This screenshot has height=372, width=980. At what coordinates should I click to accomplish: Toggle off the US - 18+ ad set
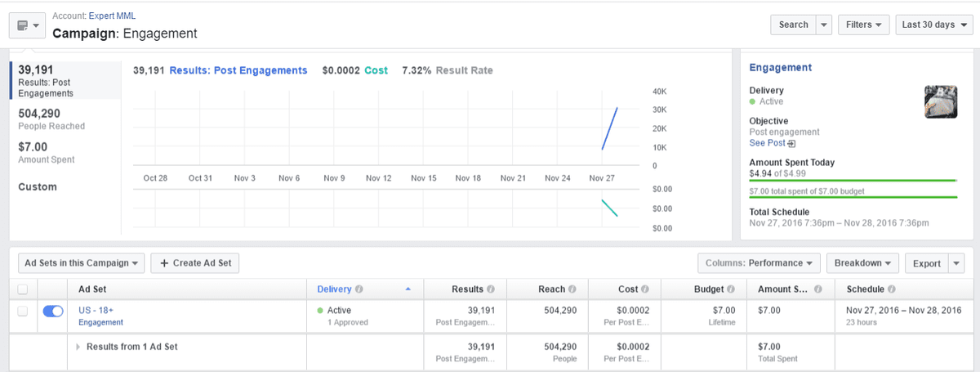[52, 311]
